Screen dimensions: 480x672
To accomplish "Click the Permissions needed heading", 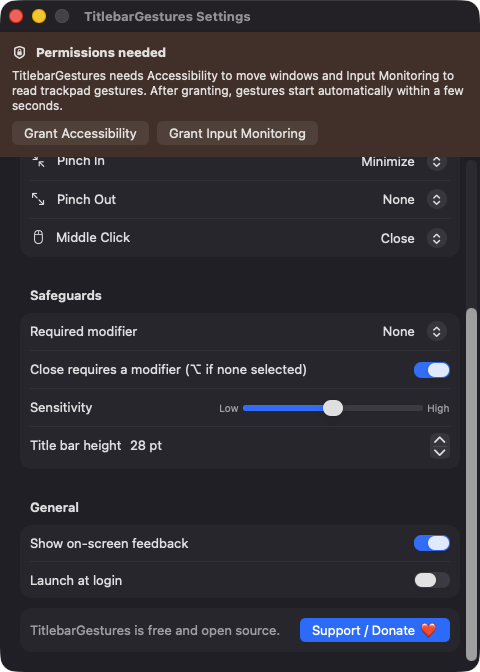I will [x=101, y=53].
